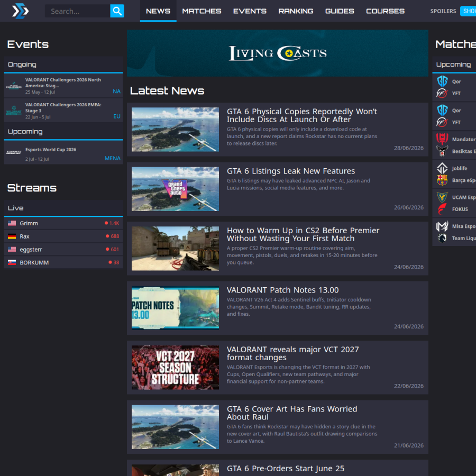This screenshot has height=476, width=476.
Task: Click the NA region label
Action: point(116,91)
